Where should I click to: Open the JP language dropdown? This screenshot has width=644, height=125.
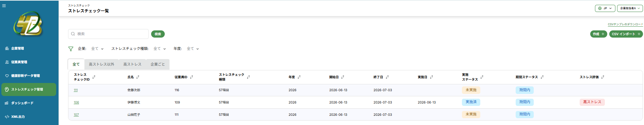tap(605, 8)
